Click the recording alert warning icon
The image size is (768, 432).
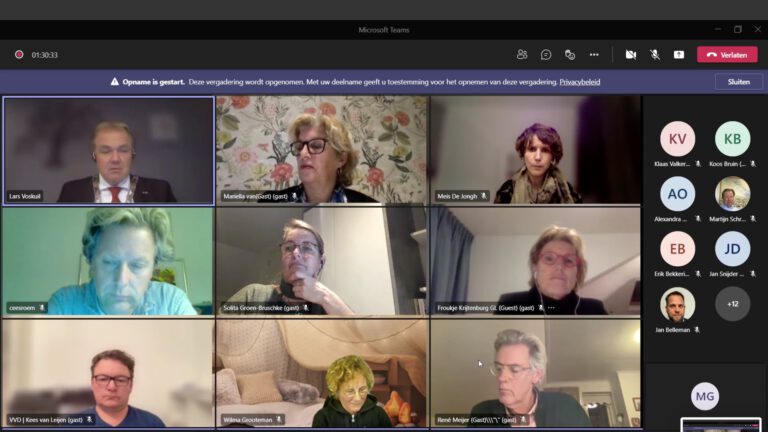point(115,82)
